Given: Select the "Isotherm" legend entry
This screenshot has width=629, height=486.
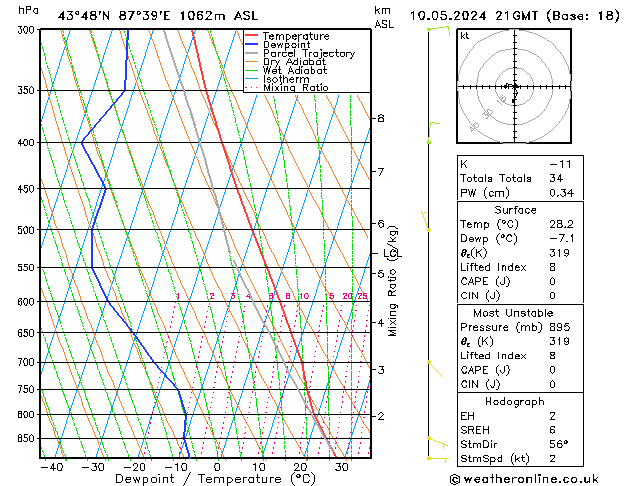Looking at the screenshot, I should pyautogui.click(x=286, y=79).
